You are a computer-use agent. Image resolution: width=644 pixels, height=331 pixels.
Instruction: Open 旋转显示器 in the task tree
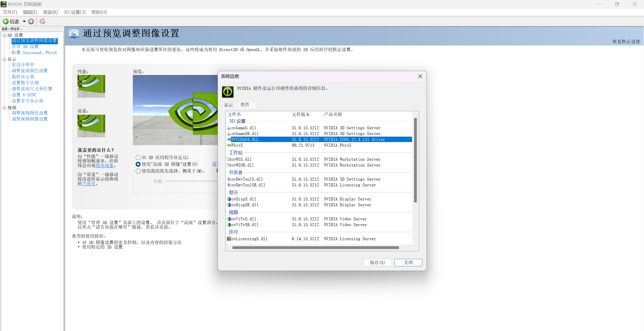coord(23,77)
